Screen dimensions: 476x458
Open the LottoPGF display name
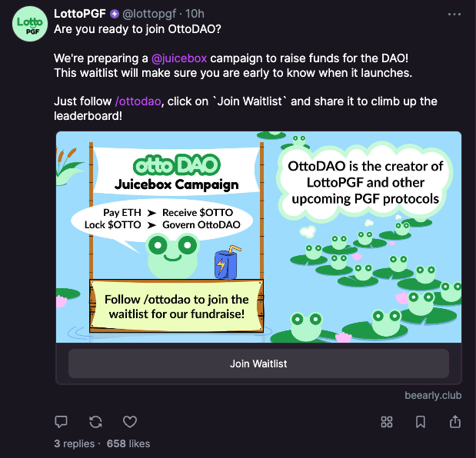point(80,14)
